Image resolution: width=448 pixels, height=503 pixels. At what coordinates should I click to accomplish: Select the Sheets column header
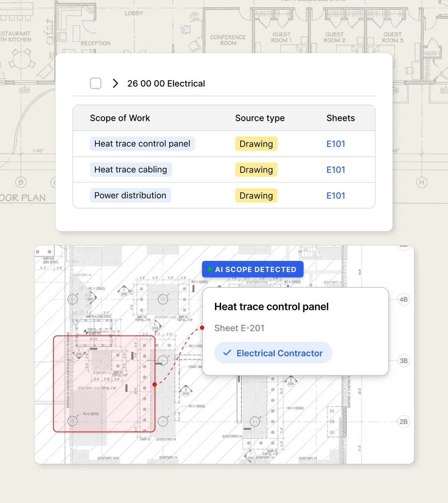341,118
